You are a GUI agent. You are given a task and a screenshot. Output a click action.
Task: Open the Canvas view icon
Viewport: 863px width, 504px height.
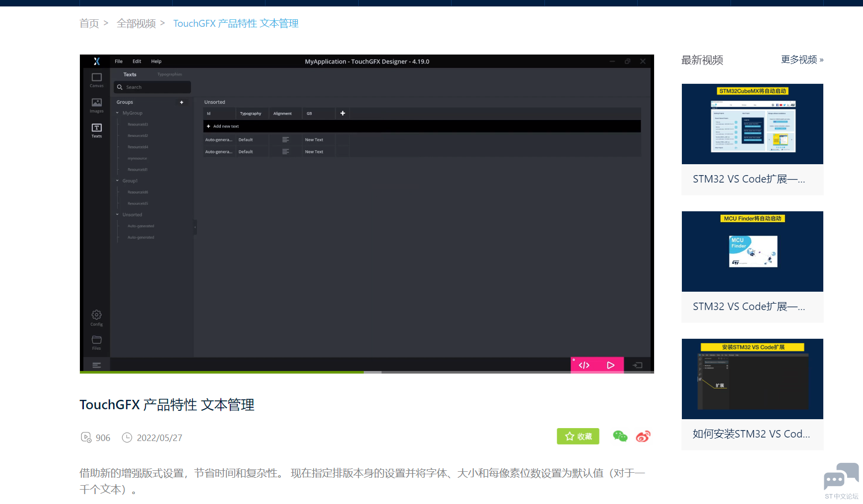click(97, 77)
